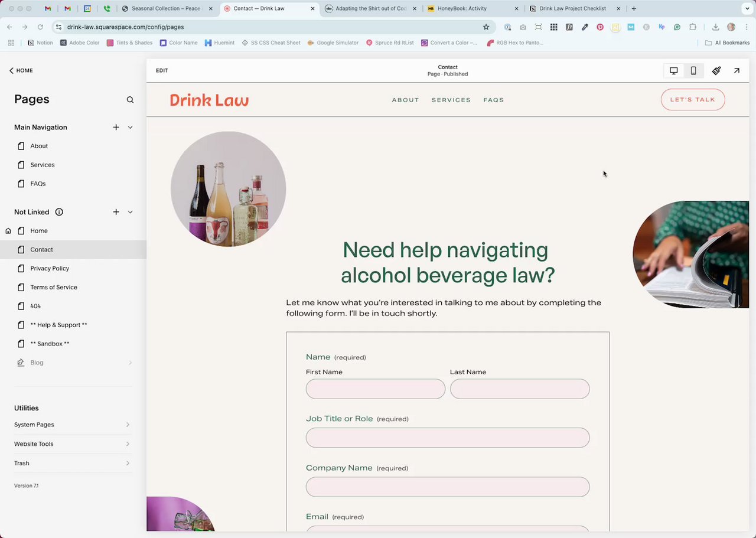Click the Job Title or Role field
Screen dimensions: 756x538
(448, 438)
